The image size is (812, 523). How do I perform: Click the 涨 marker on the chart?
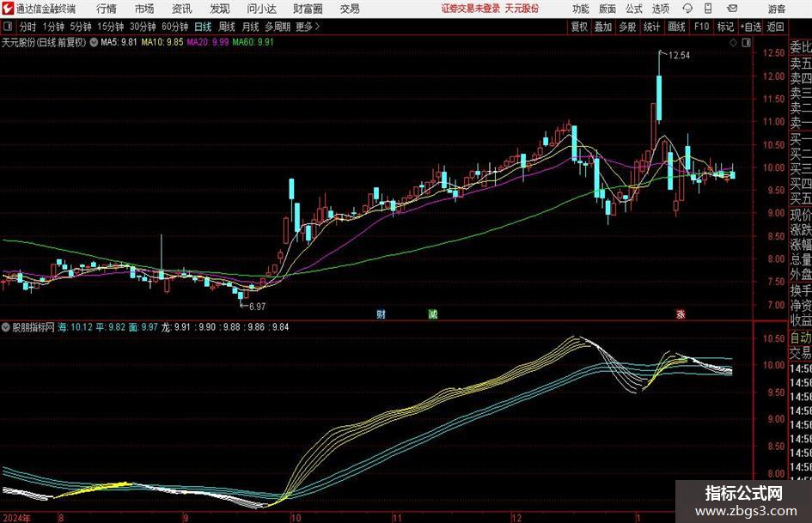pos(681,313)
